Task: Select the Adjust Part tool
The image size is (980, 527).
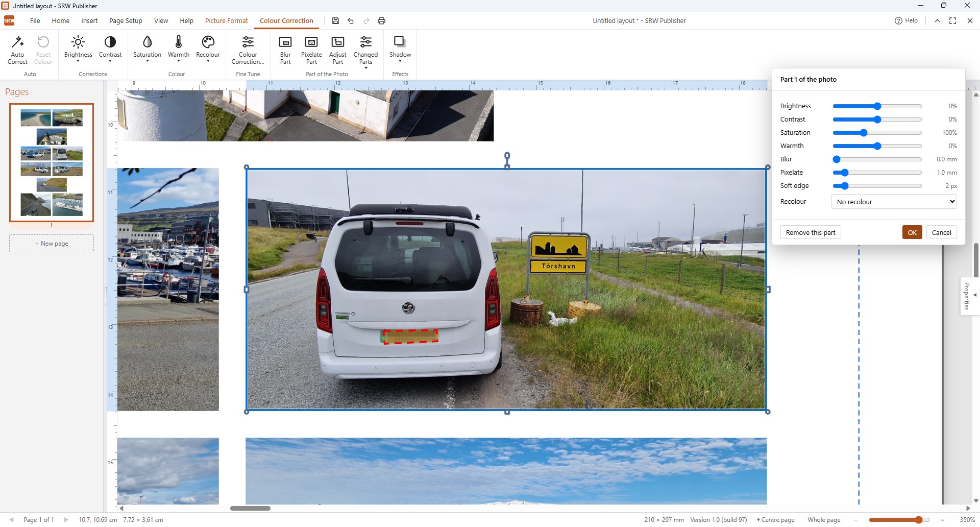Action: pyautogui.click(x=338, y=50)
